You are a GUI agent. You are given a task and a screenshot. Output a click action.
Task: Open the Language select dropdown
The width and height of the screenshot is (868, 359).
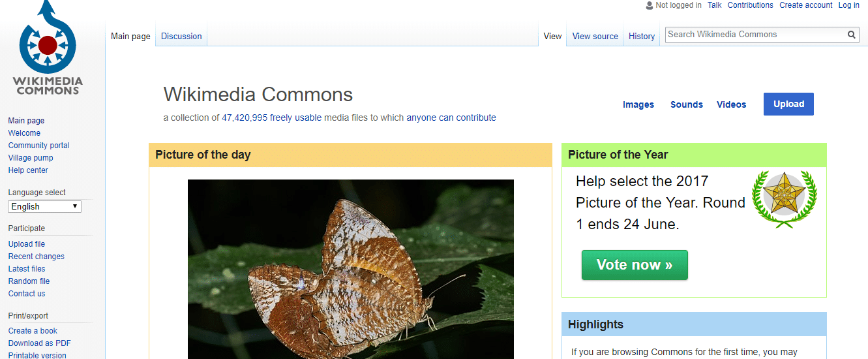point(44,207)
